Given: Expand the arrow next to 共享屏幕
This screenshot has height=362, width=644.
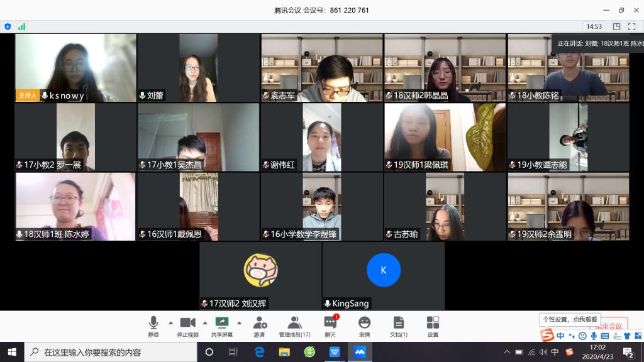Looking at the screenshot, I should [239, 323].
